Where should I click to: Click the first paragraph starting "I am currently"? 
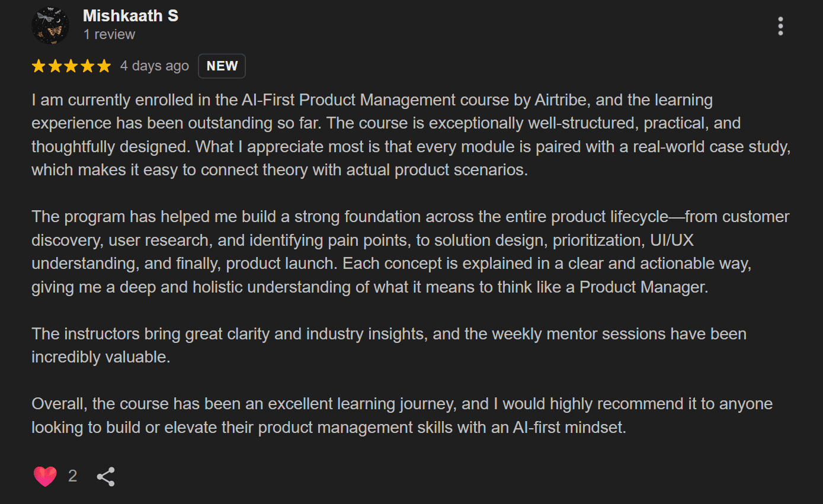410,135
